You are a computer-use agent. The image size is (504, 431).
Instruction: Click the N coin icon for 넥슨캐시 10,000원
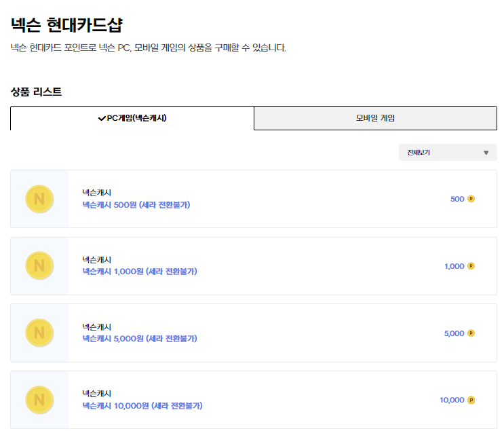tap(39, 400)
